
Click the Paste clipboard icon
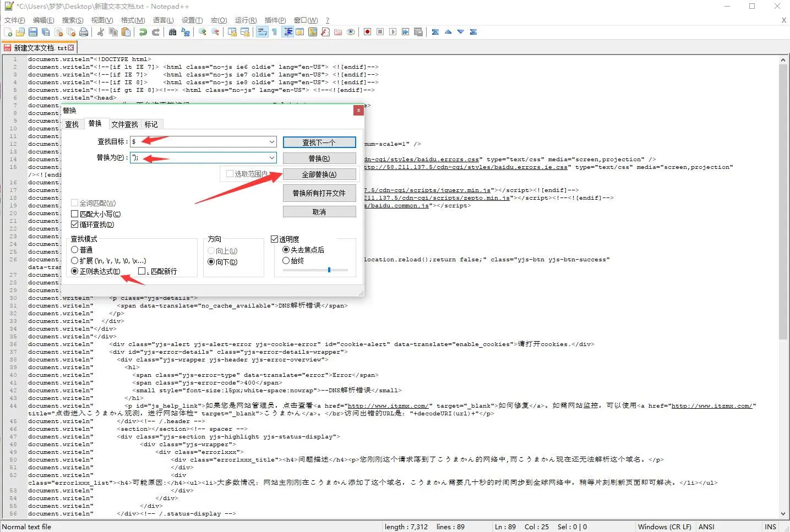[126, 32]
